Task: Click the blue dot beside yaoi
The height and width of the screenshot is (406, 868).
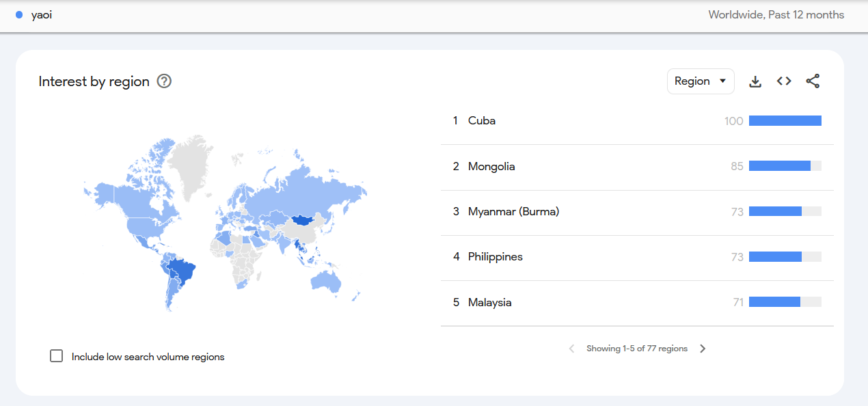Action: (19, 14)
